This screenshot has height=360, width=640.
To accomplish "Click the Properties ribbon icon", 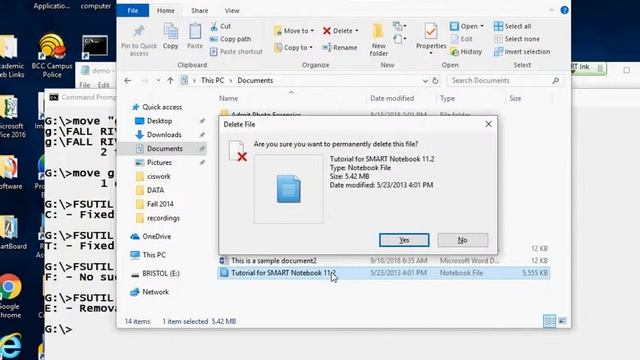I will point(431,38).
